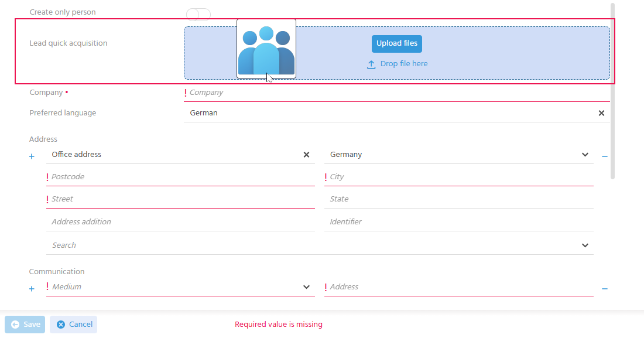This screenshot has width=644, height=338.
Task: Focus the communication Address field
Action: coord(459,287)
